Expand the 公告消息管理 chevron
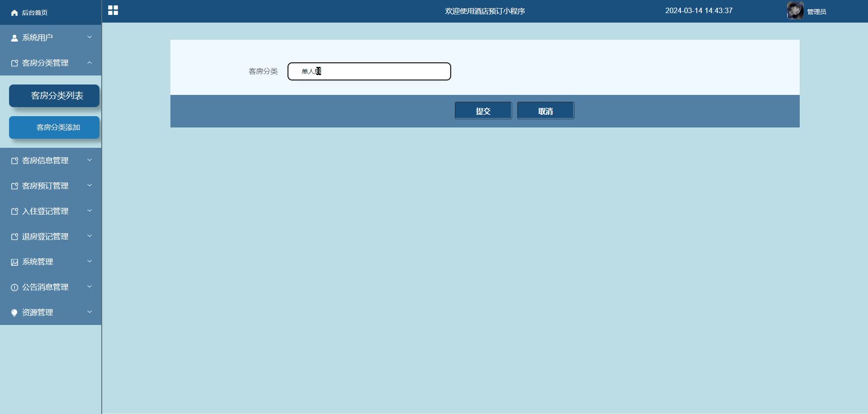Screen dimensions: 868x414 coord(90,287)
